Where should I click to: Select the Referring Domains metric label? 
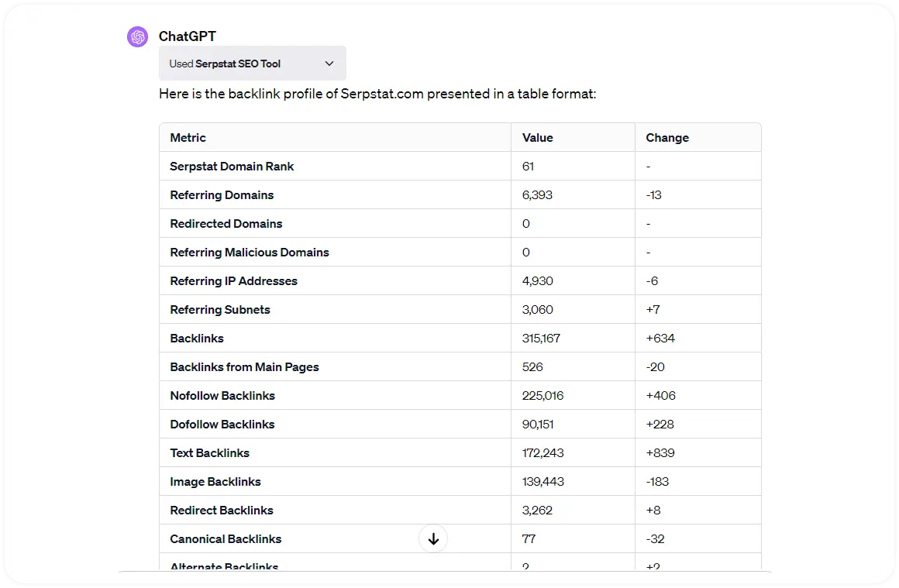coord(222,195)
